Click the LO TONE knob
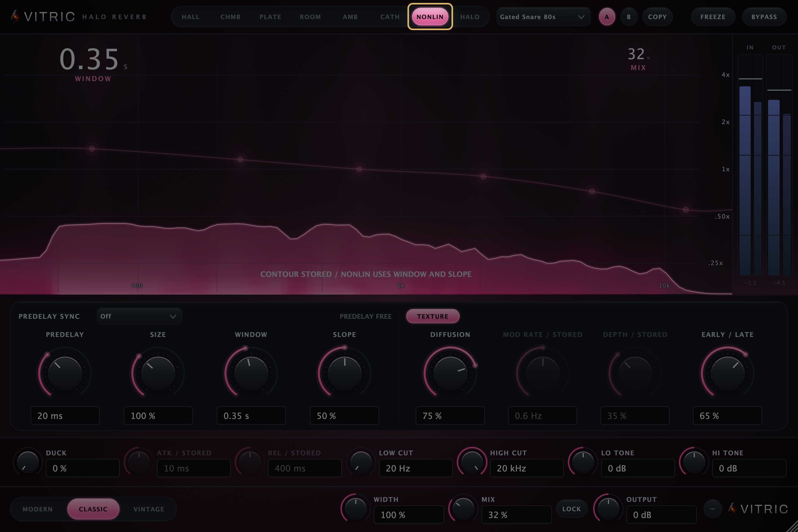 pos(583,462)
